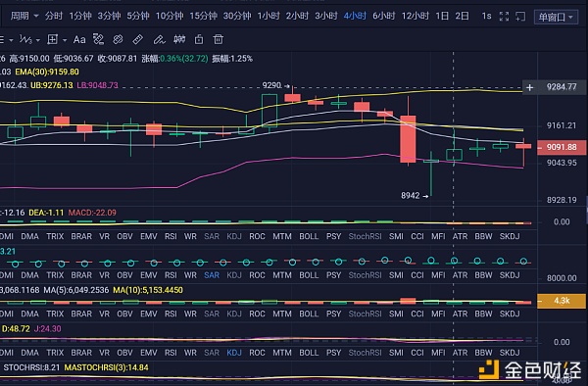Toggle the drawing lock icon
The width and height of the screenshot is (588, 386).
tap(199, 39)
